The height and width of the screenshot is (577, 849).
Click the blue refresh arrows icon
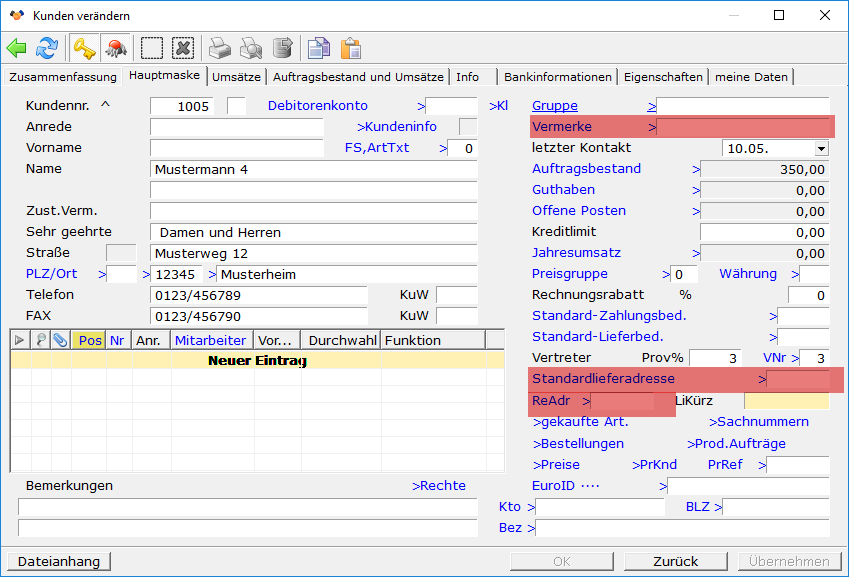tap(47, 48)
